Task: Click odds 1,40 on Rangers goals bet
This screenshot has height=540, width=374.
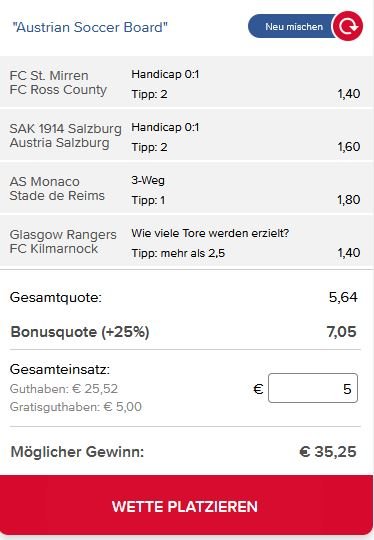Action: (x=349, y=253)
